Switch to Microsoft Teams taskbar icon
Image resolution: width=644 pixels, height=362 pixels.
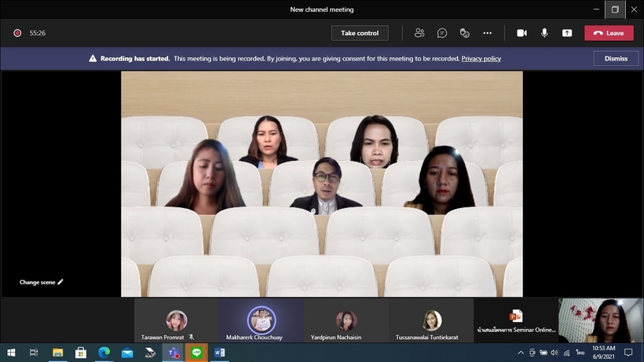pos(174,353)
